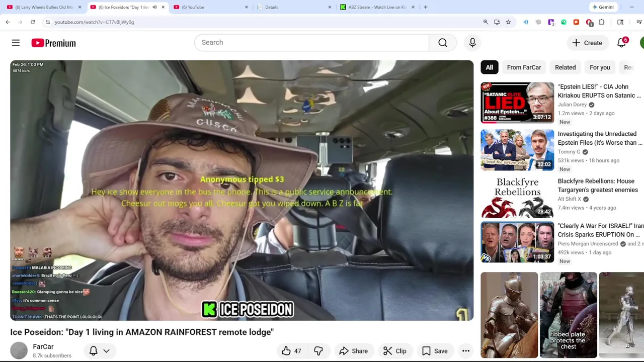Open the Alt Shift X channel link
Viewport: 644px width, 362px height.
pos(569,199)
